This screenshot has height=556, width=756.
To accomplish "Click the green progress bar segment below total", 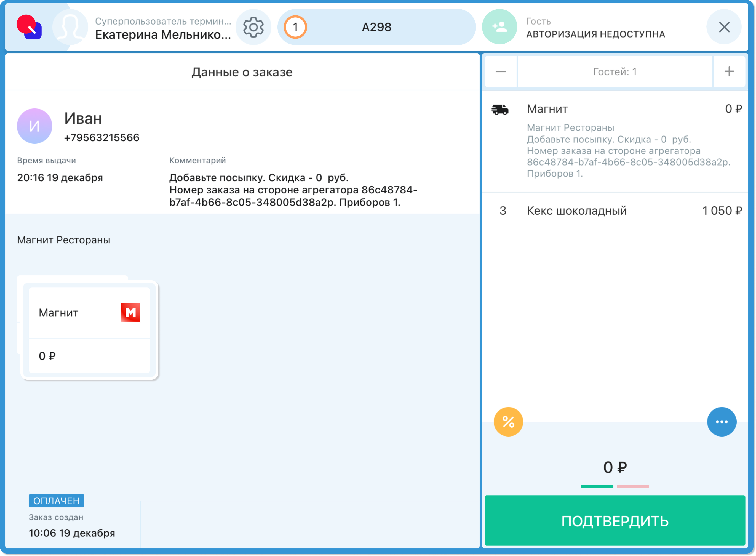I will pyautogui.click(x=597, y=487).
